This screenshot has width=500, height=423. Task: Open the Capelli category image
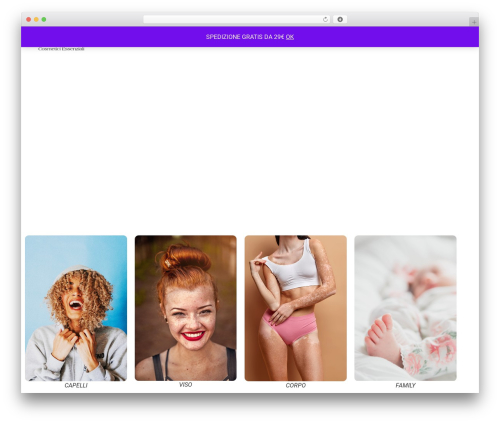(76, 308)
